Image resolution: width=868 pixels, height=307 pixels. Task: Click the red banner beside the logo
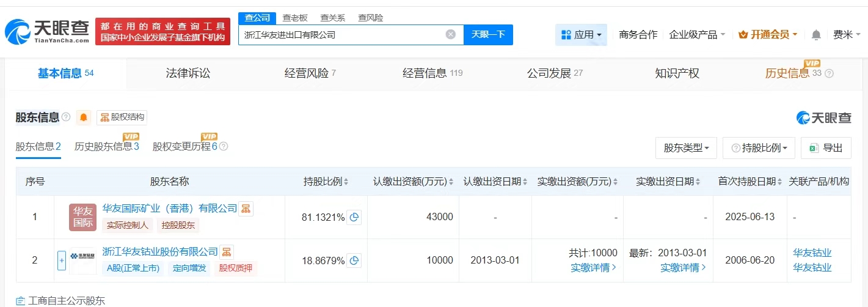[162, 31]
